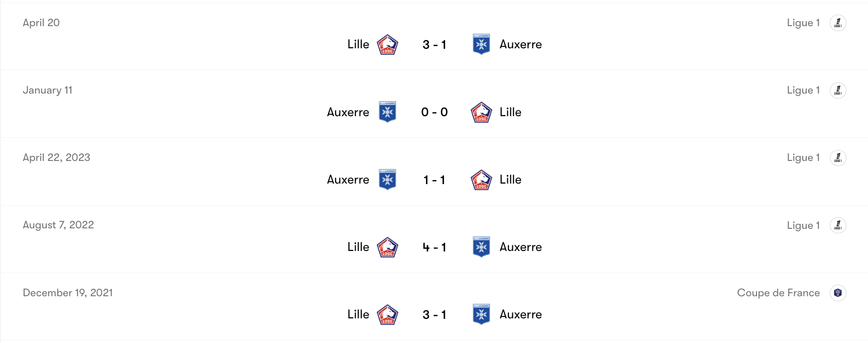
Task: Open the Auxerre team name in the top match
Action: [521, 44]
